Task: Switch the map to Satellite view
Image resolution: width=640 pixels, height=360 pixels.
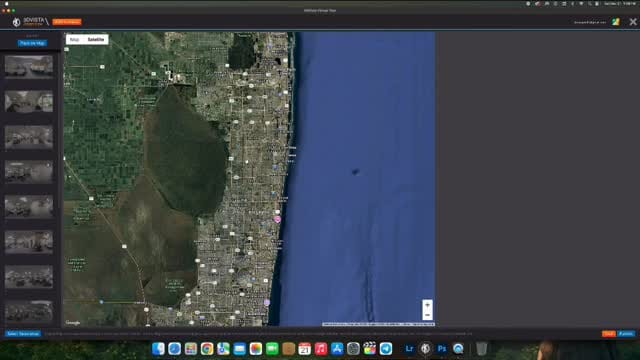Action: coord(96,40)
